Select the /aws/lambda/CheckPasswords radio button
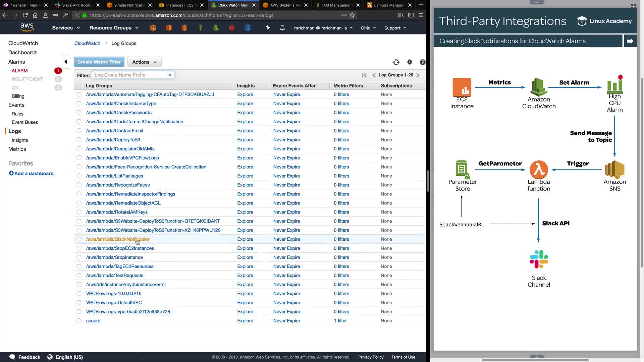 tap(79, 113)
